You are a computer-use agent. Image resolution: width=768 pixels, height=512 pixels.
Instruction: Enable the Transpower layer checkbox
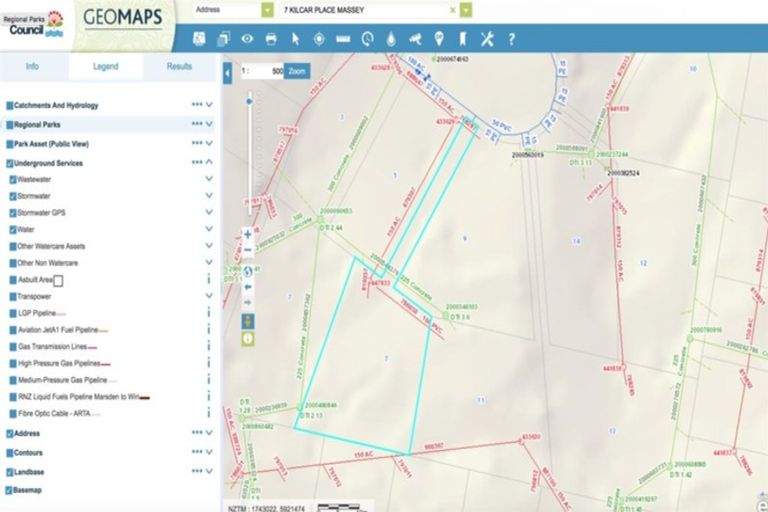13,296
